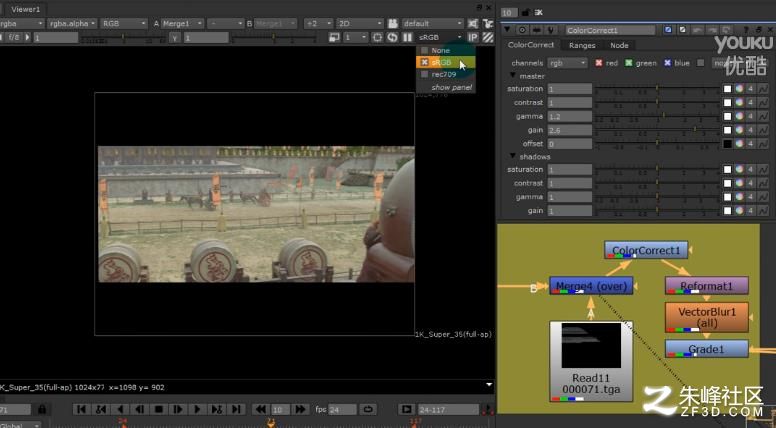
Task: Skip backward by frame increment
Action: coord(260,409)
